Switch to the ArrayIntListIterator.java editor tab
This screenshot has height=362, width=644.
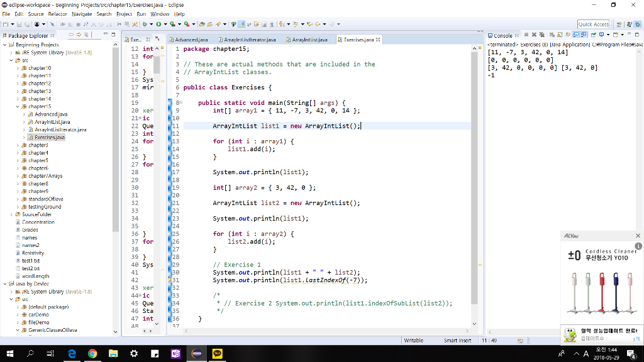click(249, 40)
